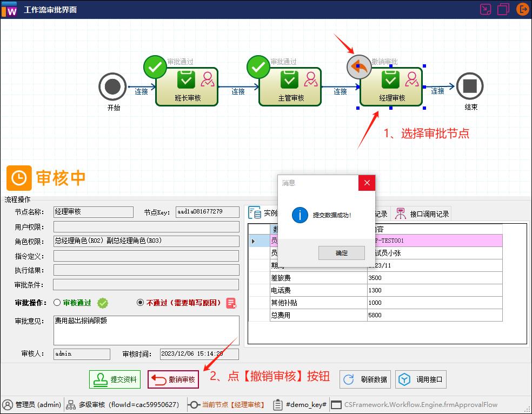Click the orange 审核中 clock status icon

coord(19,178)
